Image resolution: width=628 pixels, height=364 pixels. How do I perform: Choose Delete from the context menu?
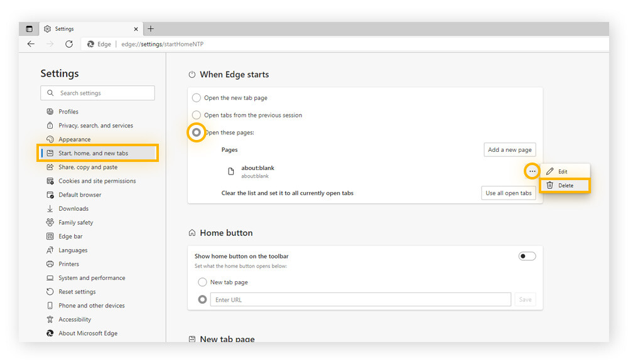coord(565,185)
